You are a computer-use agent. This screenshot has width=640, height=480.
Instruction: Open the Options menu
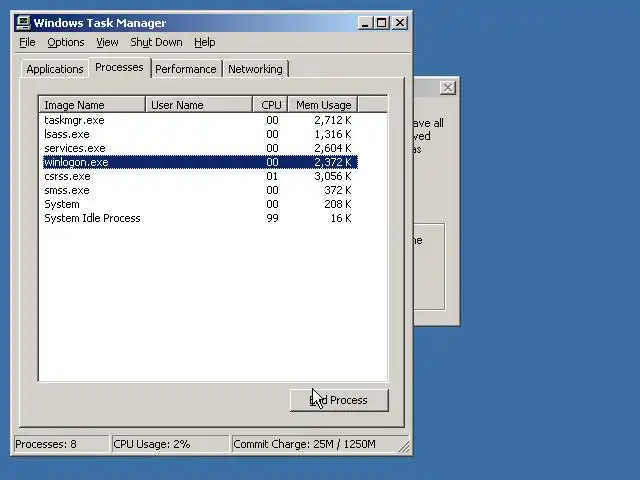tap(66, 42)
